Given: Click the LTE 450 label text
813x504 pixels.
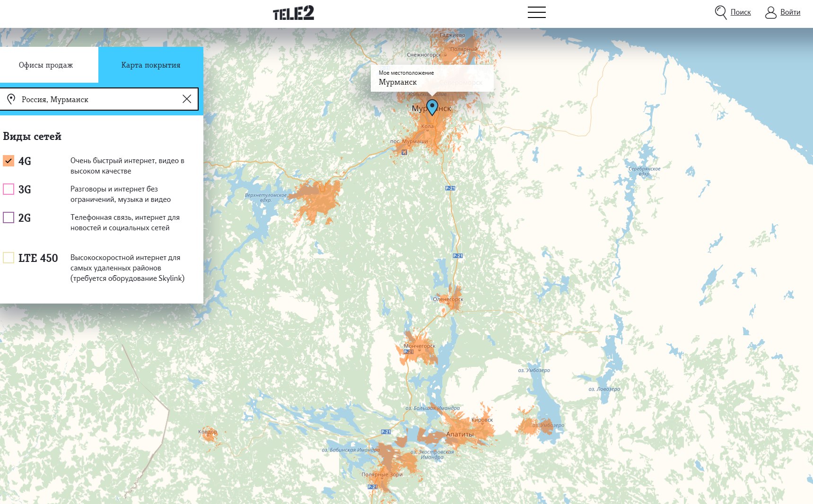Looking at the screenshot, I should [38, 258].
